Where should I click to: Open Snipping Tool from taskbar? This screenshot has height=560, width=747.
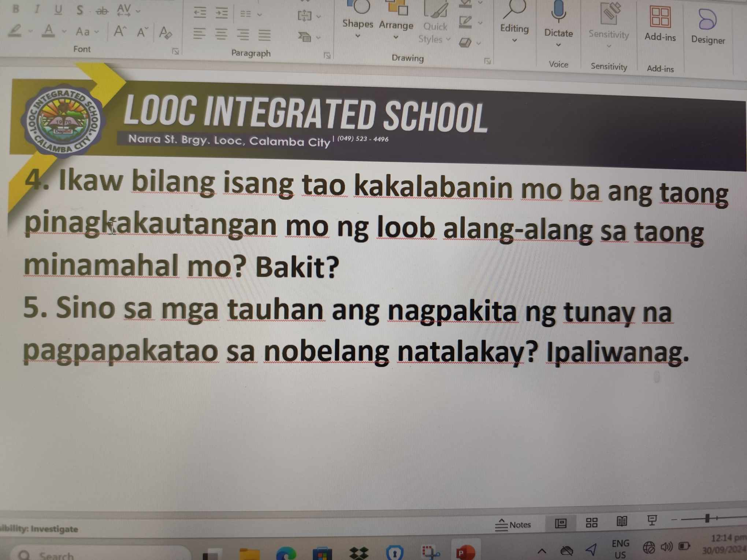click(x=431, y=553)
